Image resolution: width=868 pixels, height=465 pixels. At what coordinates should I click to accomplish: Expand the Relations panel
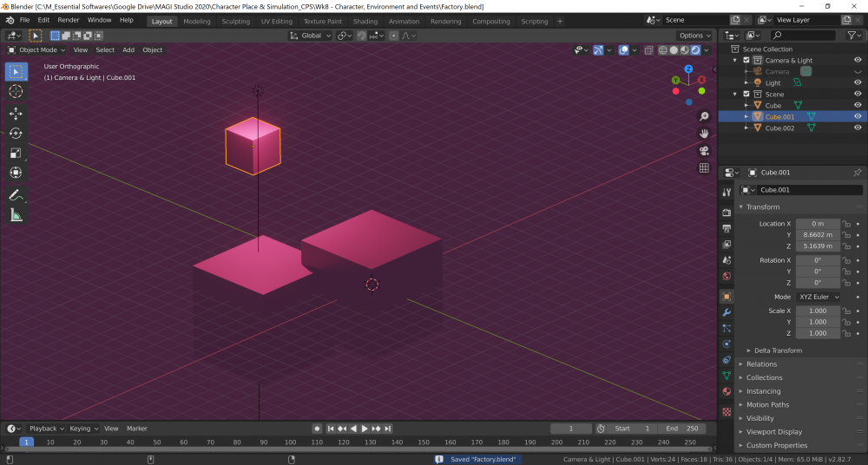762,364
